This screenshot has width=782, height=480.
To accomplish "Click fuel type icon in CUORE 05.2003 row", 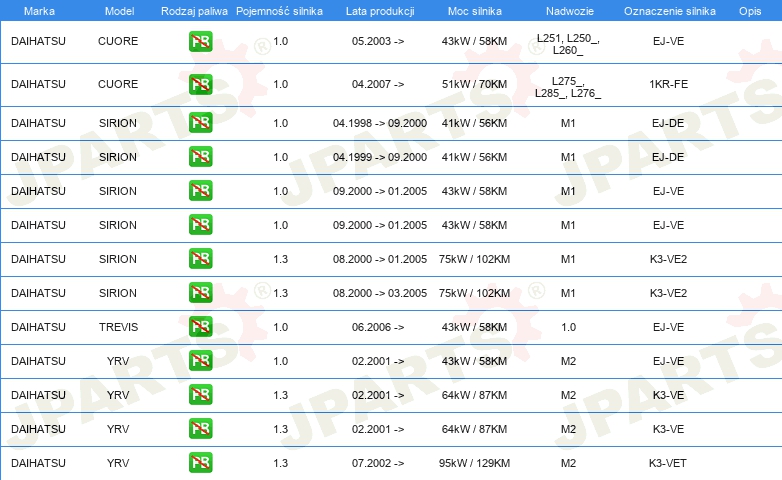I will coord(200,41).
